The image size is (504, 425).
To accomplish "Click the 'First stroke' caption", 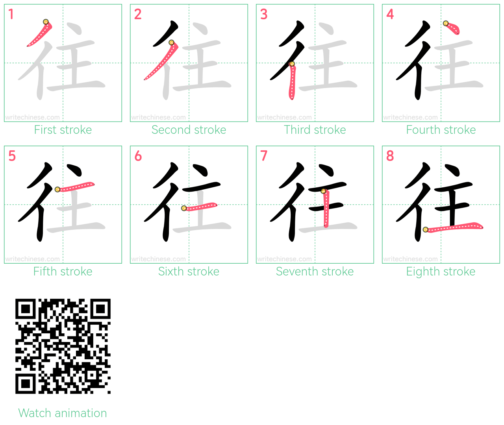I will [x=63, y=130].
